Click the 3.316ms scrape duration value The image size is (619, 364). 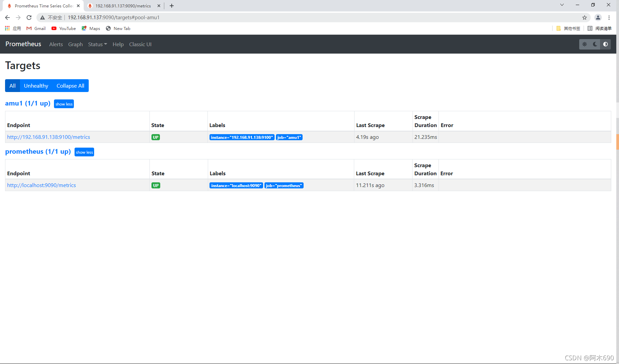pos(424,185)
